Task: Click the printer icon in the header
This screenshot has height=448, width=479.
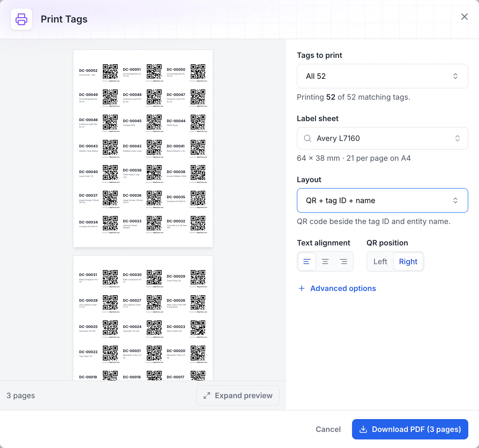Action: coord(21,19)
